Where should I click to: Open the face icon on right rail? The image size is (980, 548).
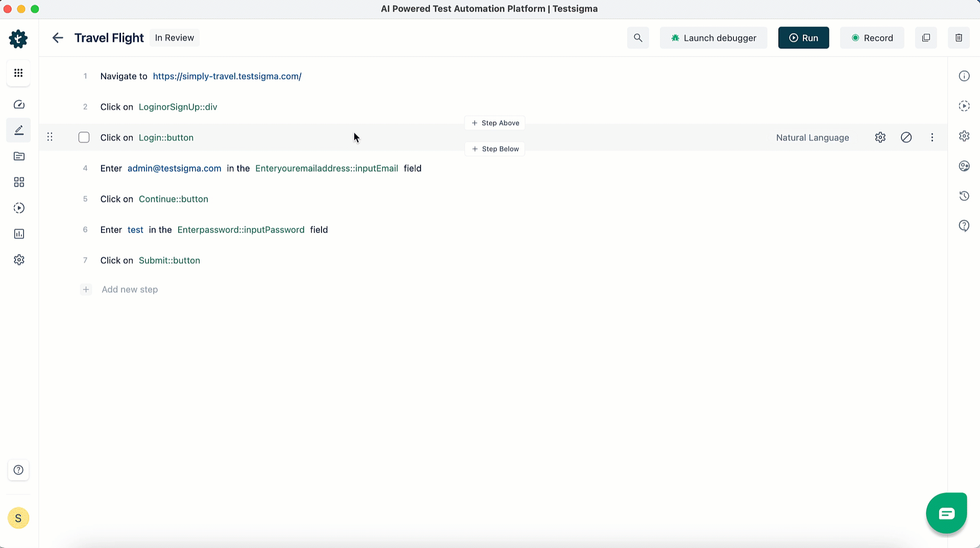point(964,166)
